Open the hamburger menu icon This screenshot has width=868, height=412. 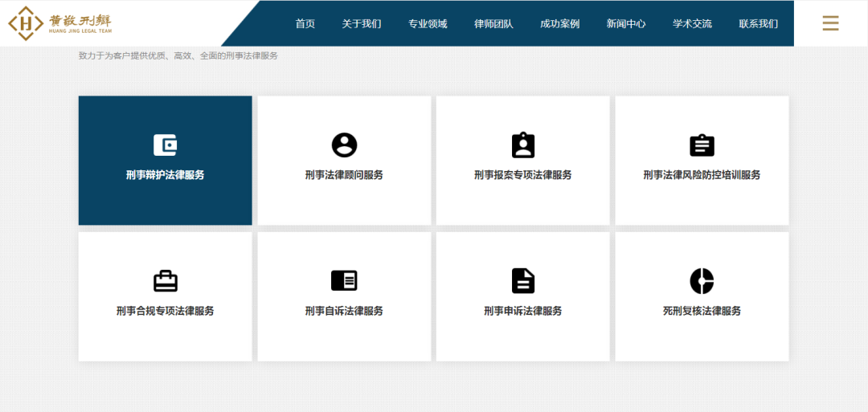(830, 23)
